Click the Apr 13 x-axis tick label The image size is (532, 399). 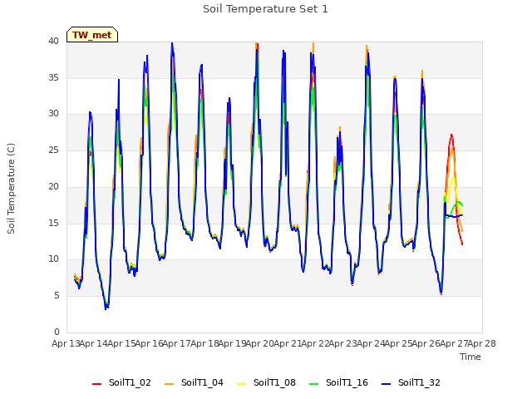[66, 343]
